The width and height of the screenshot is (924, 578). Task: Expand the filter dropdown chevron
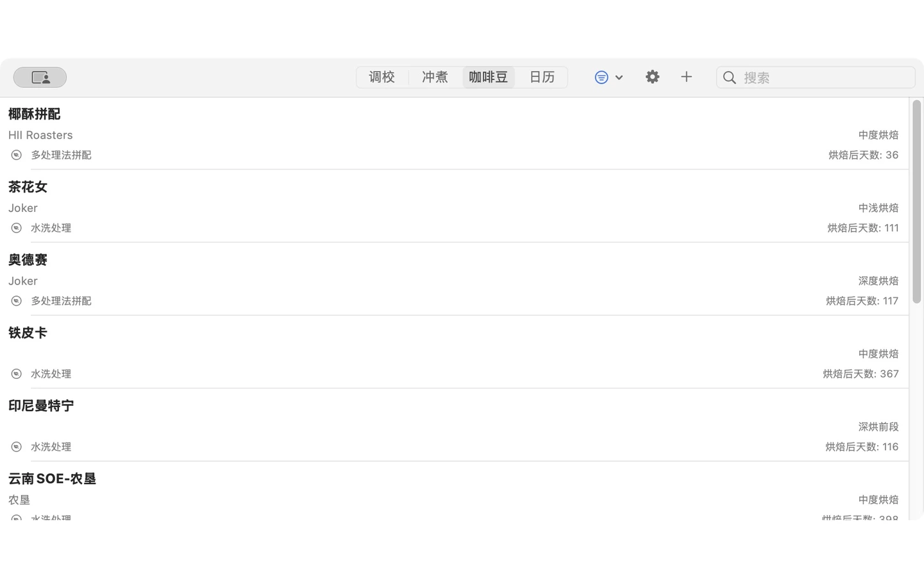[x=619, y=78]
